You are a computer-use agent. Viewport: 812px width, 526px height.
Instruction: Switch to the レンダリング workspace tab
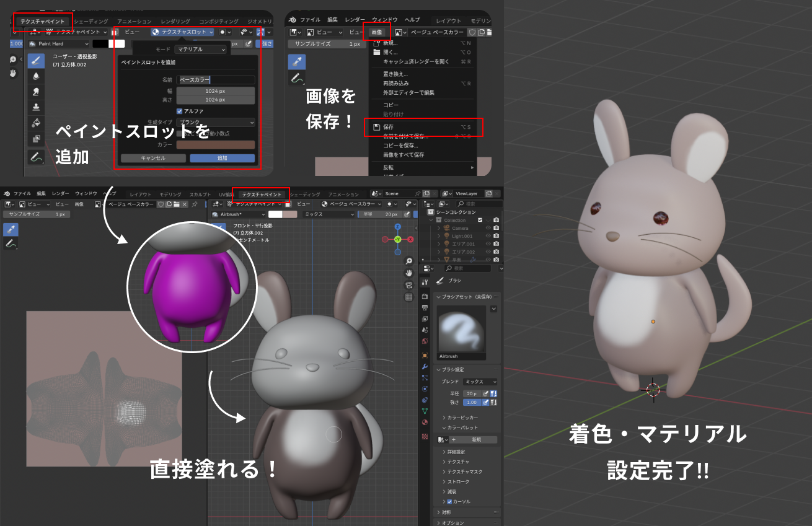(175, 21)
